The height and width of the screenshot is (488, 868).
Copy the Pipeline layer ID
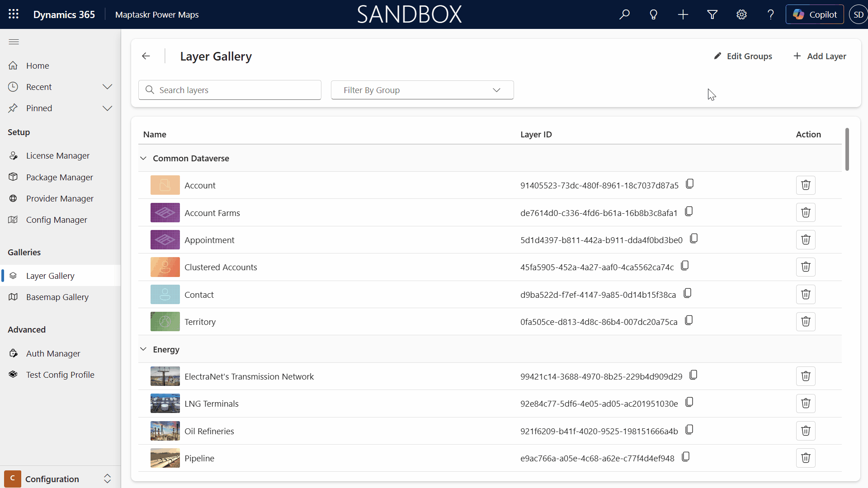point(686,457)
